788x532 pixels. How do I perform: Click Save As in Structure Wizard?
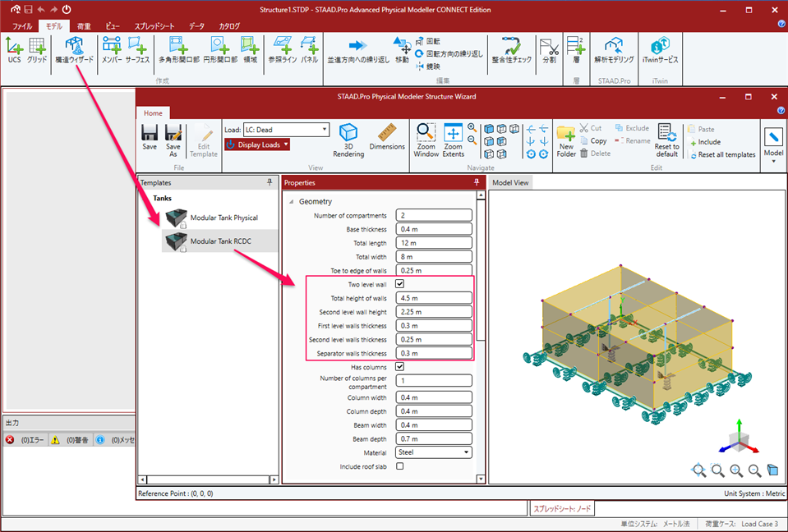[173, 140]
